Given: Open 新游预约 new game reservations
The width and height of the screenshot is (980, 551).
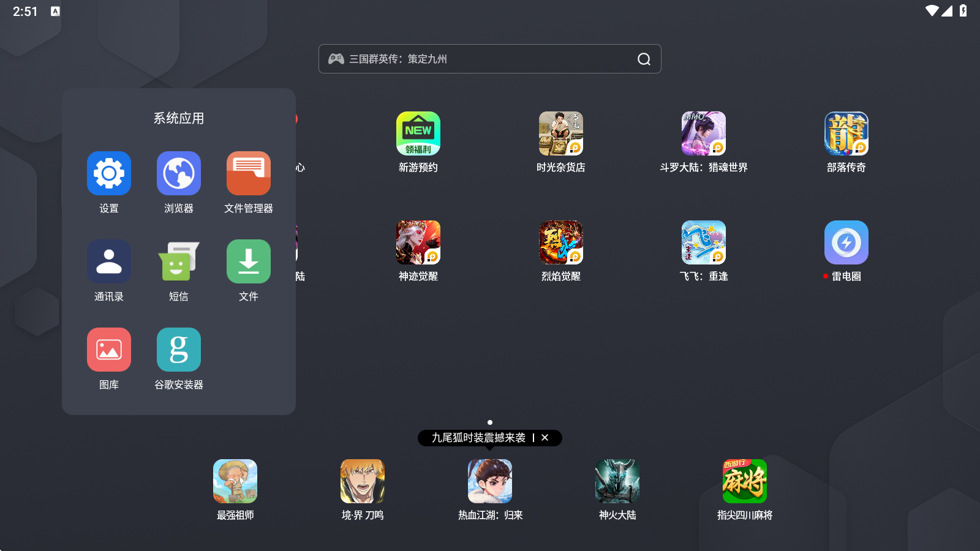Looking at the screenshot, I should coord(418,133).
